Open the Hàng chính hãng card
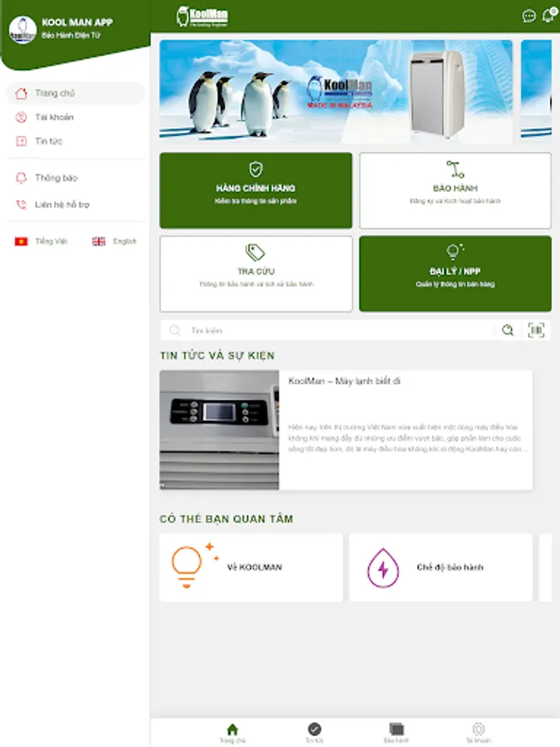 256,191
